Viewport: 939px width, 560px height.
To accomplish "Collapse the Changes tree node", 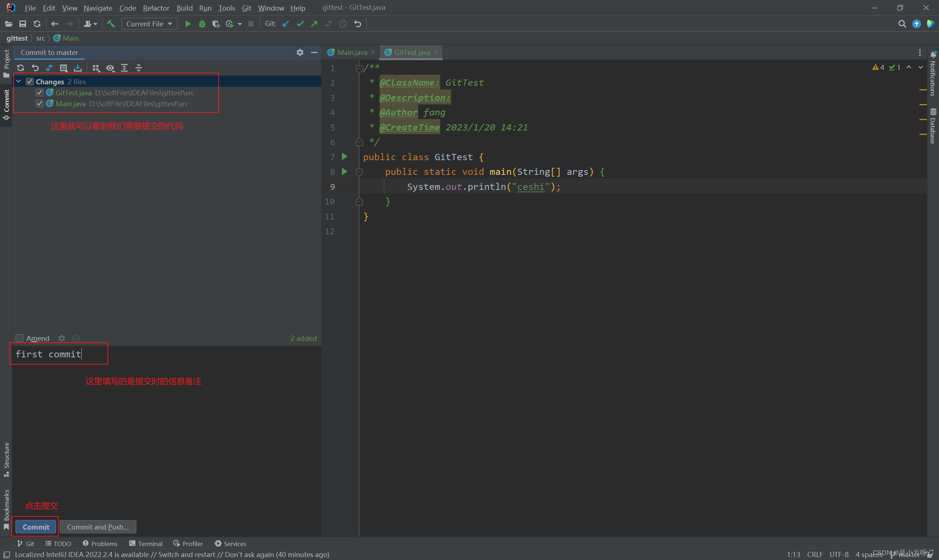I will [18, 81].
